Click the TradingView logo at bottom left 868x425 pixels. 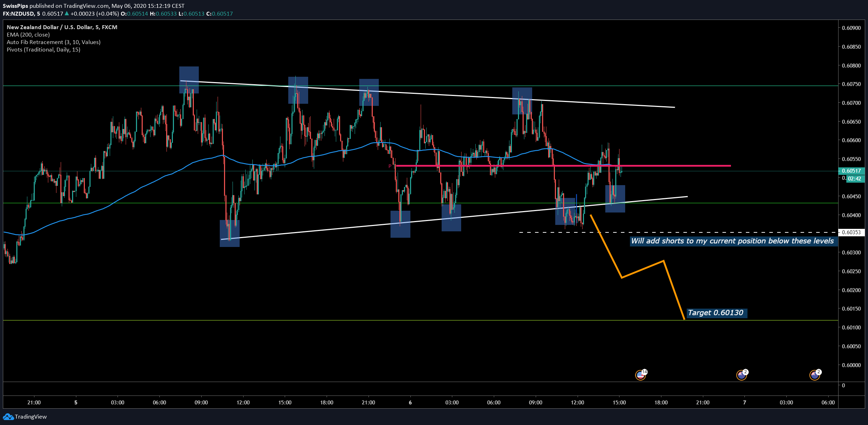point(25,416)
